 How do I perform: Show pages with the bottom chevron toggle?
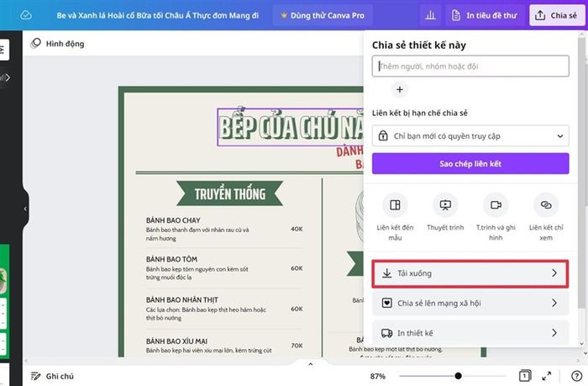311,364
